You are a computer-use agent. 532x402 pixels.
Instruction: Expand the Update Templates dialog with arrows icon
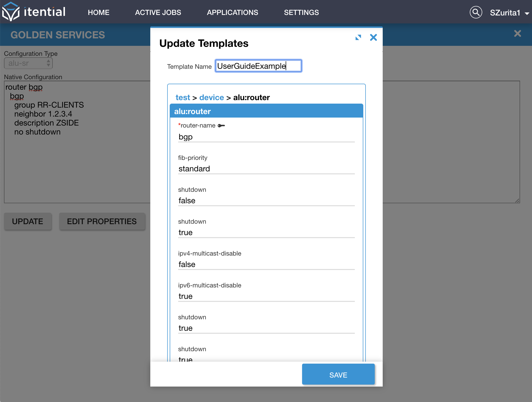(x=358, y=38)
